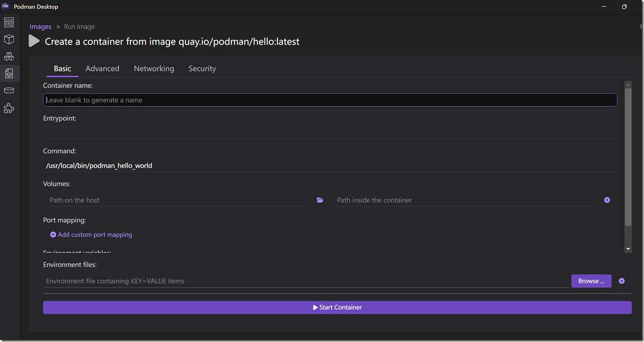Click the form scrollbar down arrow
Image resolution: width=644 pixels, height=342 pixels.
pos(628,249)
